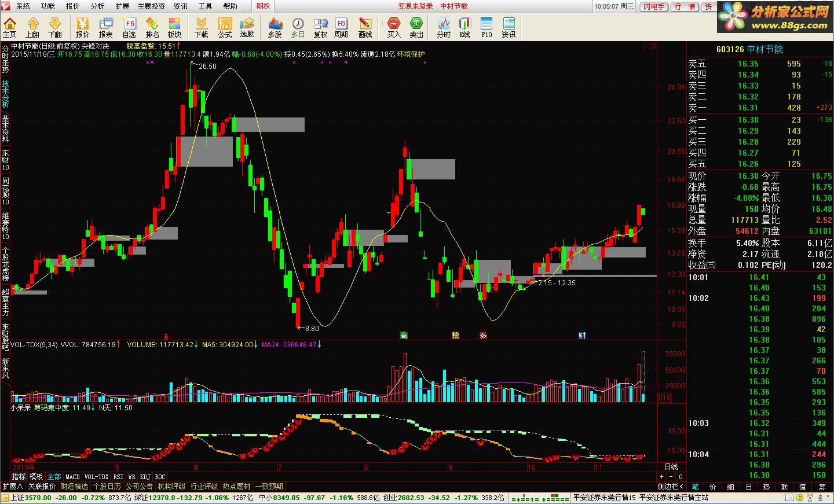Open the 主页 home toolbar icon
The height and width of the screenshot is (504, 834).
[x=10, y=27]
